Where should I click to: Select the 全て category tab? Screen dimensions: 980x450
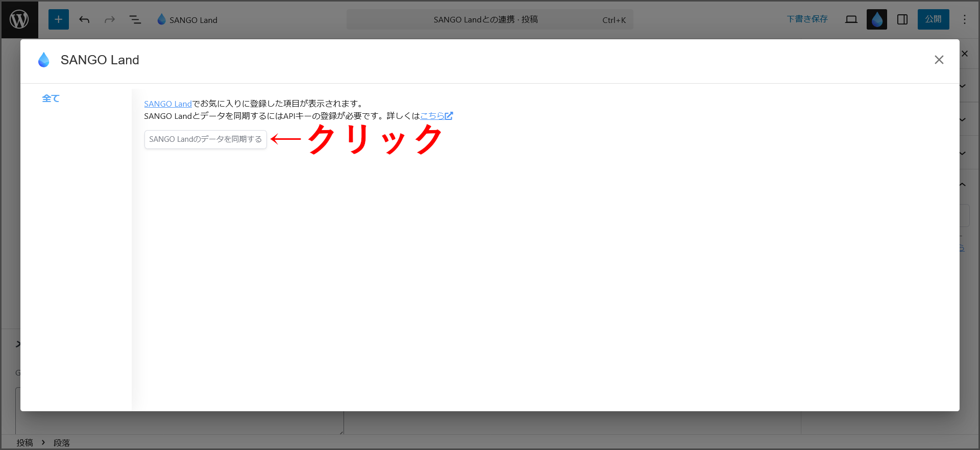[x=51, y=98]
